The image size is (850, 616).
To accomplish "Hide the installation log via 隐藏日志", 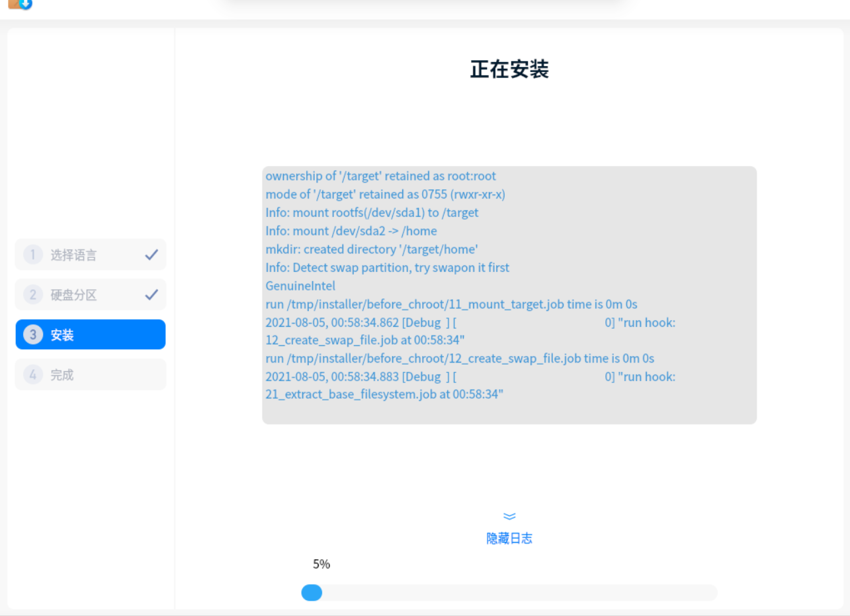I will pos(509,538).
